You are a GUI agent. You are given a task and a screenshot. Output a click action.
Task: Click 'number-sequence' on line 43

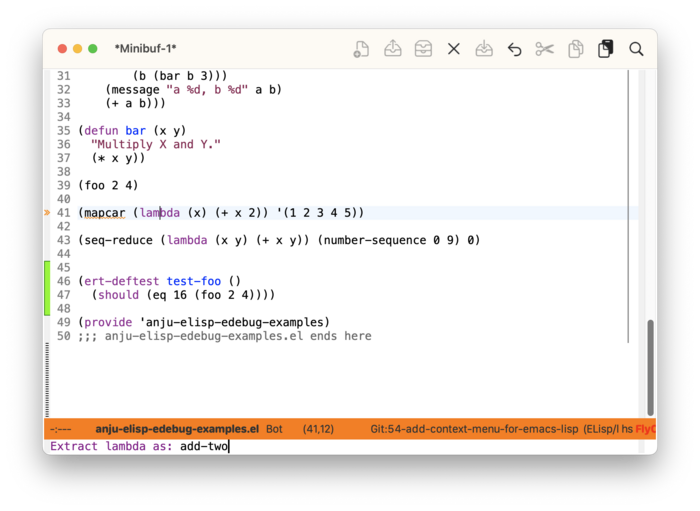point(375,240)
